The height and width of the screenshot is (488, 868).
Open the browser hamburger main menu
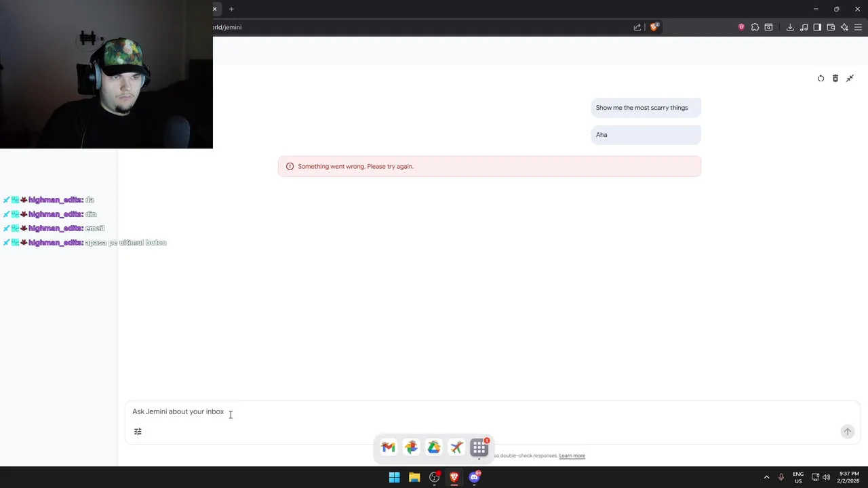[x=858, y=27]
